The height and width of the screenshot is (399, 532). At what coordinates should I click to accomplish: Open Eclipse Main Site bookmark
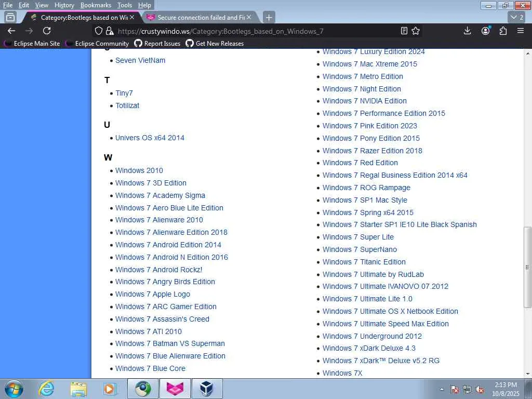pos(32,44)
